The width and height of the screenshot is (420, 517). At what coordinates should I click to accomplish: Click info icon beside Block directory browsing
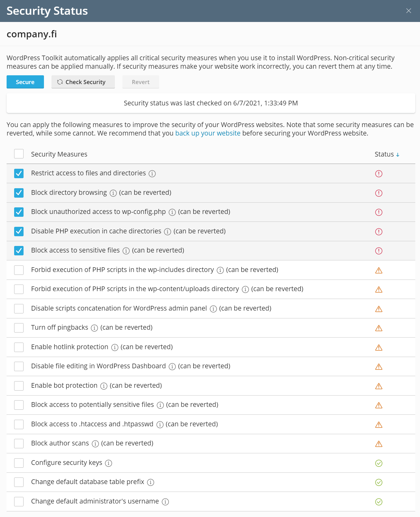[x=113, y=193]
